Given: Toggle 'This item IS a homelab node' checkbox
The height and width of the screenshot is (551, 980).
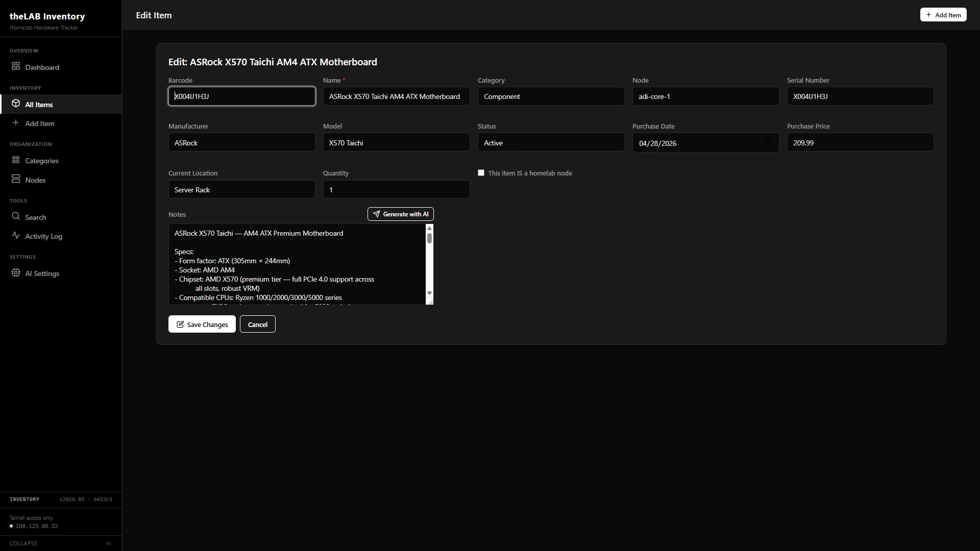Looking at the screenshot, I should [x=481, y=173].
